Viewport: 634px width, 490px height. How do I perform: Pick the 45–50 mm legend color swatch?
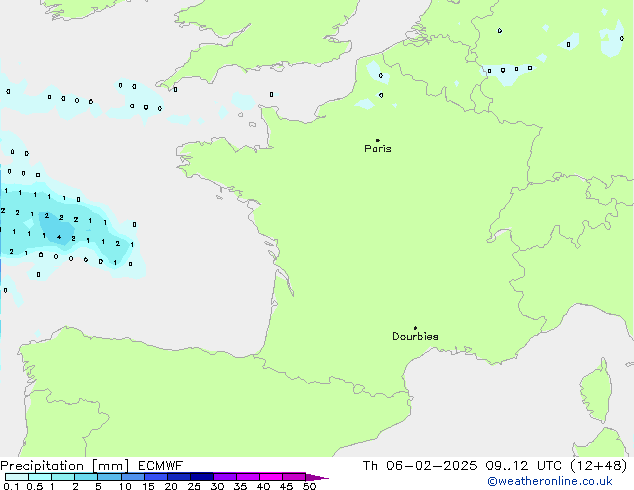294,477
